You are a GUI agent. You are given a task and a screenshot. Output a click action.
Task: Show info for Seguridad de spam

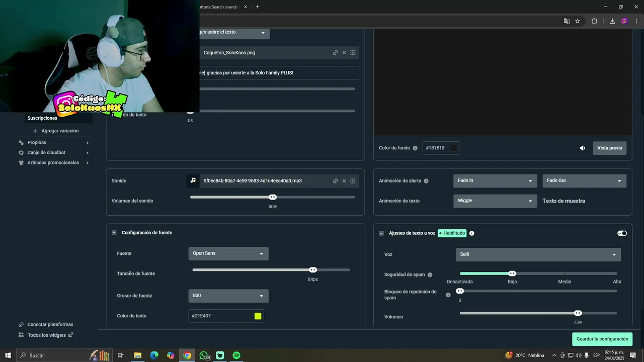[430, 275]
